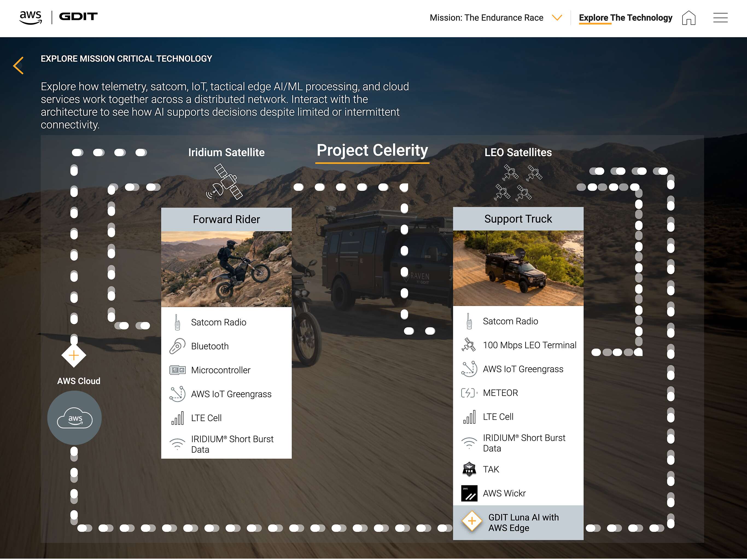
Task: Click Forward Rider AWS IoT Greengrass icon
Action: pyautogui.click(x=177, y=394)
